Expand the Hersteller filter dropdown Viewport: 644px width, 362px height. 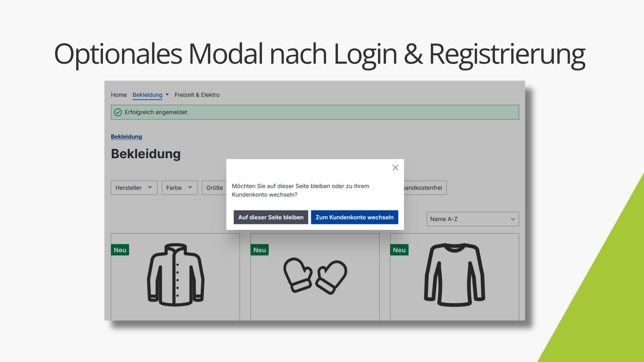coord(134,188)
